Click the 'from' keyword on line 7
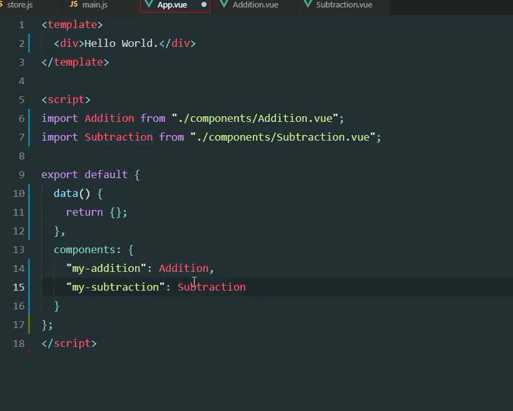513x411 pixels. (x=172, y=137)
